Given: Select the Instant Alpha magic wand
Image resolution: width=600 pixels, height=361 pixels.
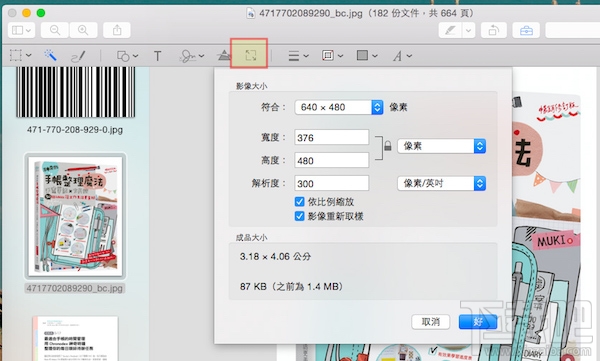Looking at the screenshot, I should tap(50, 56).
